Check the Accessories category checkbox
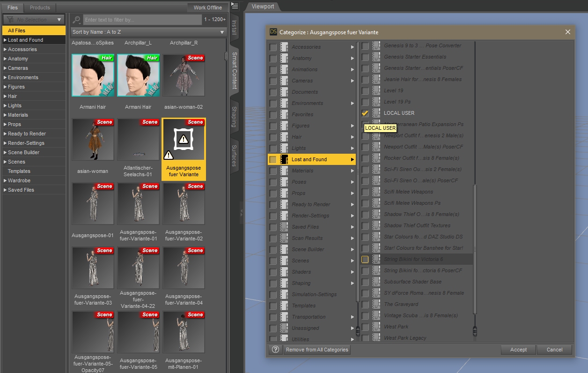Screen dimensions: 588x373 [x=273, y=47]
